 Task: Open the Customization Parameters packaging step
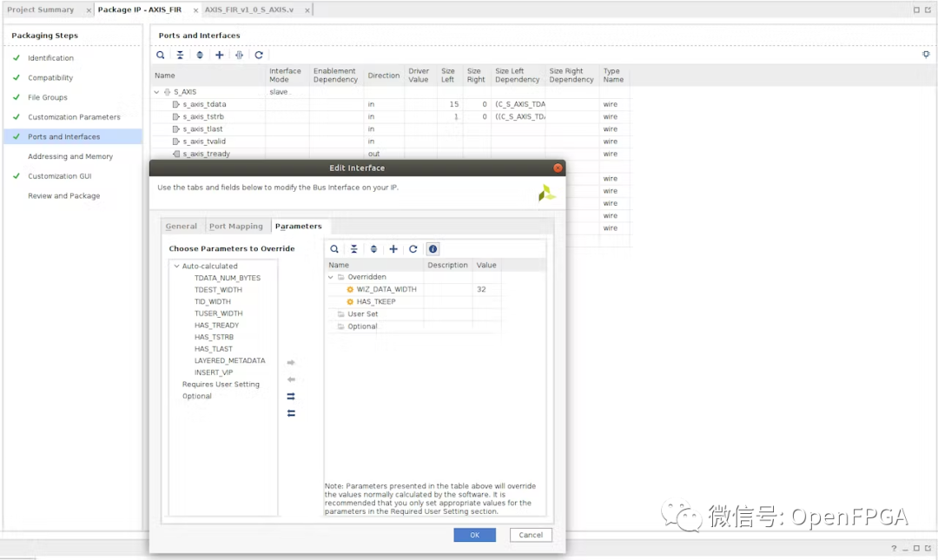[x=74, y=117]
